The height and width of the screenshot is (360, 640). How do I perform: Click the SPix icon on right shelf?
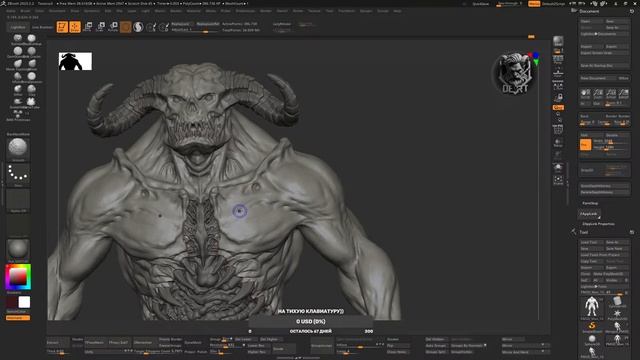[x=558, y=51]
